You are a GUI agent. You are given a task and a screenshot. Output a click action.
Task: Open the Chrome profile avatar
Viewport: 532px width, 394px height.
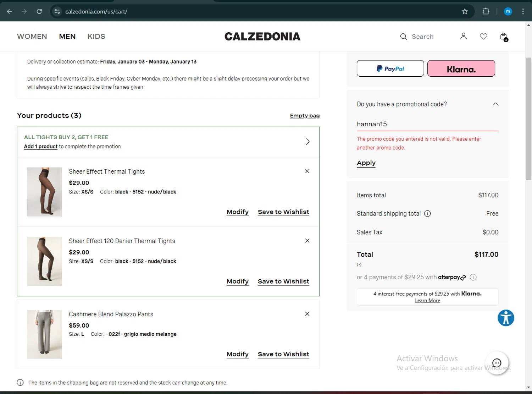click(x=508, y=11)
